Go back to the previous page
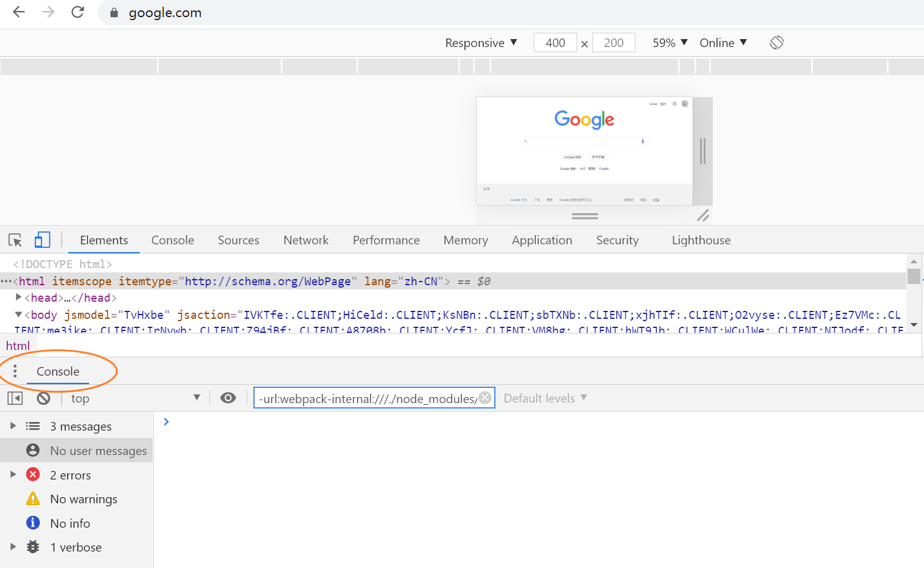Image resolution: width=924 pixels, height=568 pixels. click(x=19, y=12)
